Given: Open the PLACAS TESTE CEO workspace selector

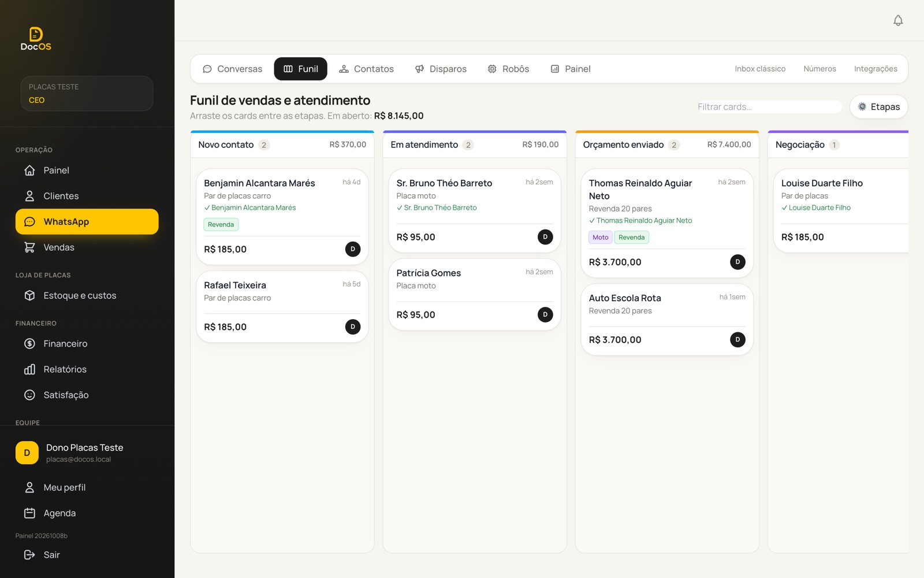Looking at the screenshot, I should point(87,94).
